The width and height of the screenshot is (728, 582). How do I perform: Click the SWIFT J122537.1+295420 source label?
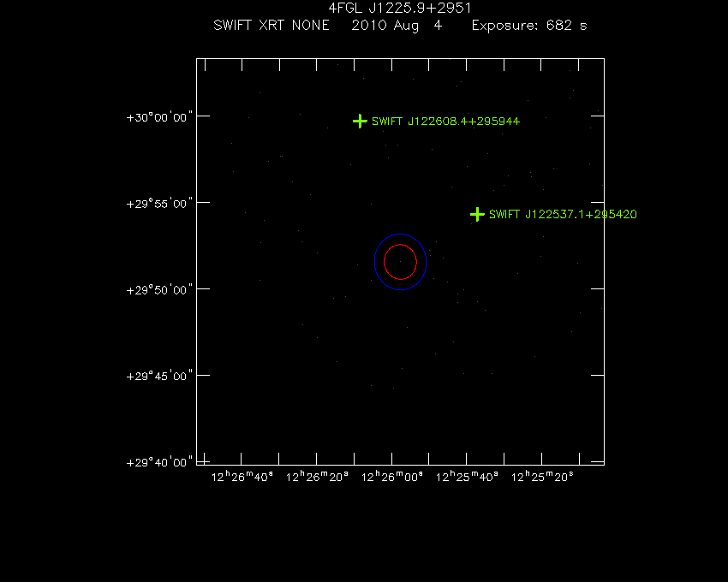click(x=563, y=214)
